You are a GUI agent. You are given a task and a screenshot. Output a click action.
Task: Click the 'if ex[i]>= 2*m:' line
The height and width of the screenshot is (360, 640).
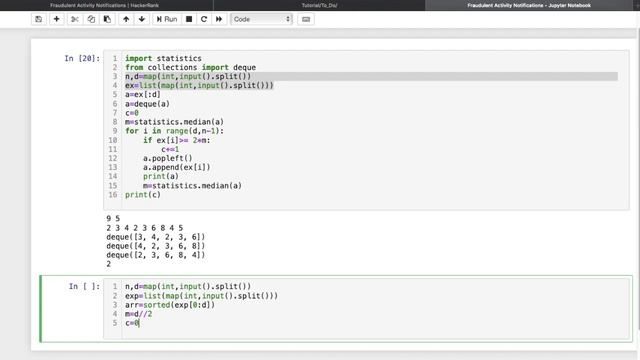coord(177,140)
